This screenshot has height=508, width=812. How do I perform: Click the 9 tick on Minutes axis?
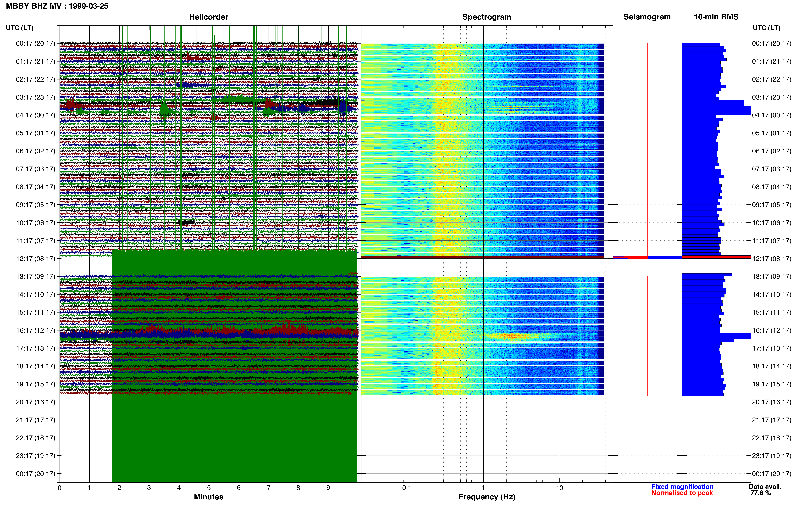point(328,488)
